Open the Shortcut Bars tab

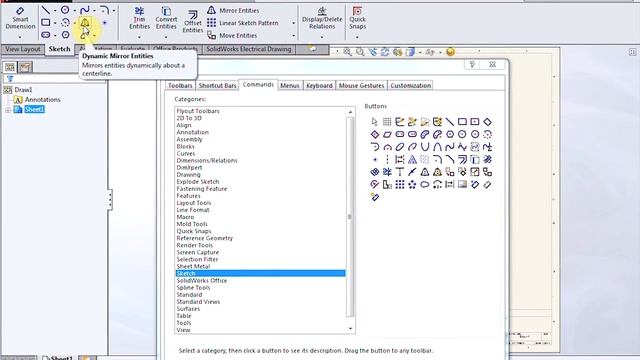tap(217, 85)
